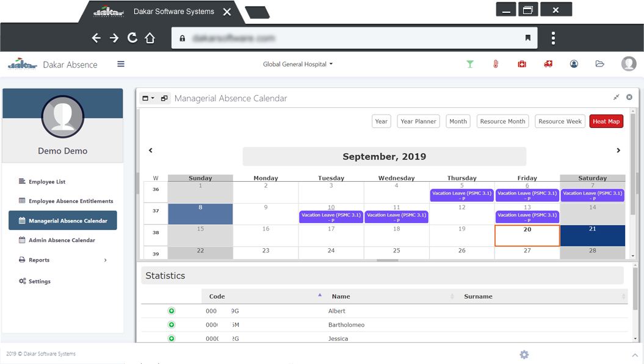Click the pop-out window icon in panel header
Screen dimensions: 644x364
(x=164, y=99)
